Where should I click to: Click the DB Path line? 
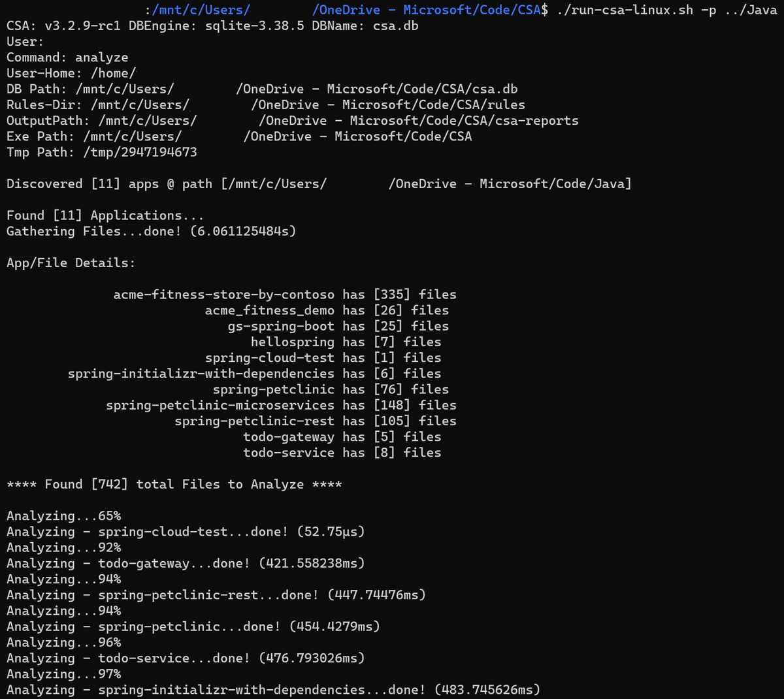[261, 89]
